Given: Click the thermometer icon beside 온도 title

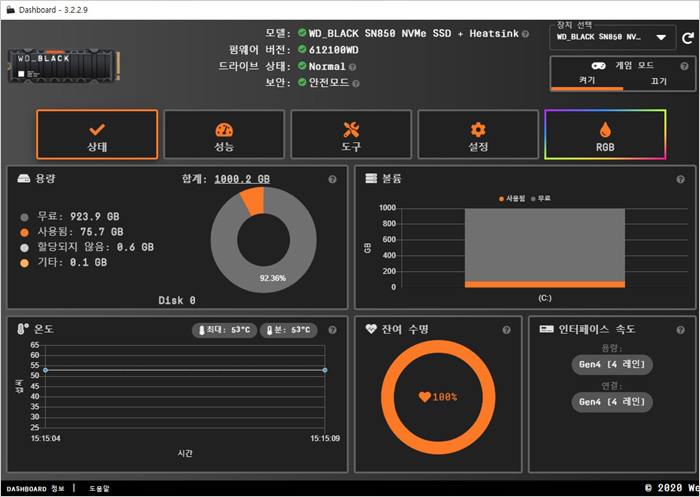Looking at the screenshot, I should [x=22, y=330].
